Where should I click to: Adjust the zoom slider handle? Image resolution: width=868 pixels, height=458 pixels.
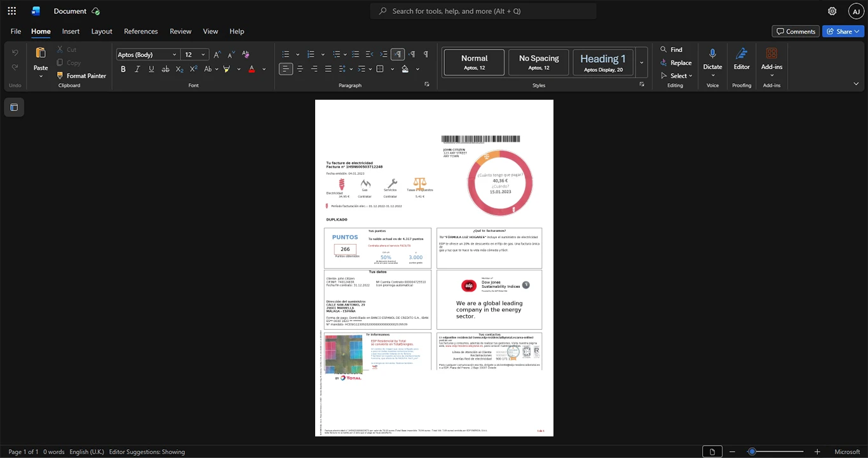[x=752, y=452]
